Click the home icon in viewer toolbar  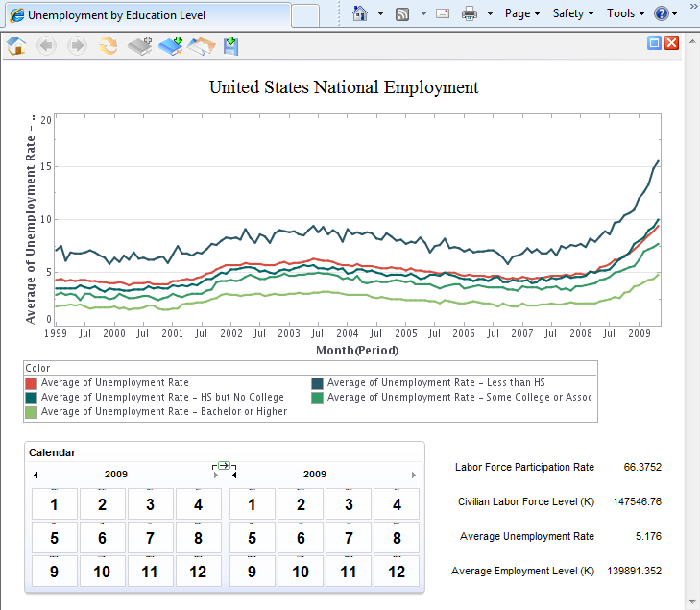click(x=16, y=46)
